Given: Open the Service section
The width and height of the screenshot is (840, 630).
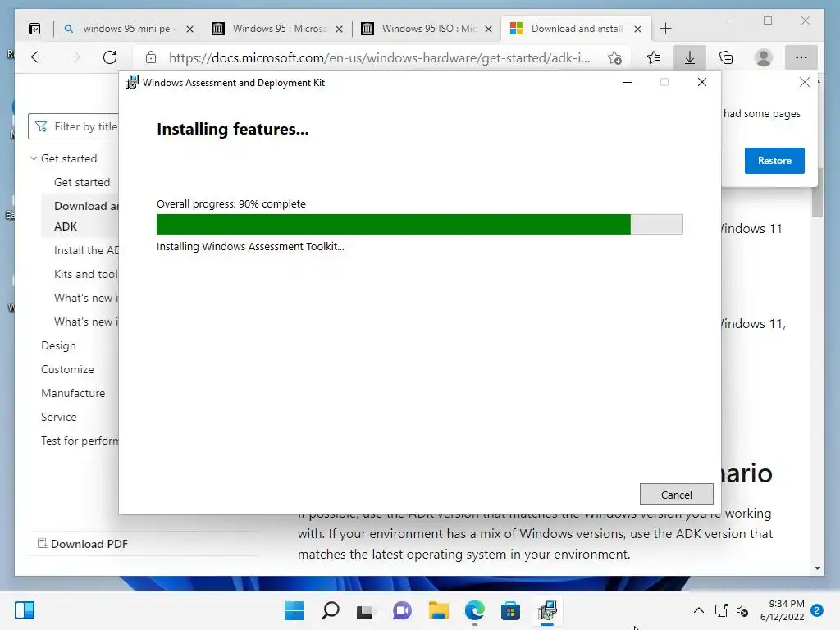Looking at the screenshot, I should point(59,417).
